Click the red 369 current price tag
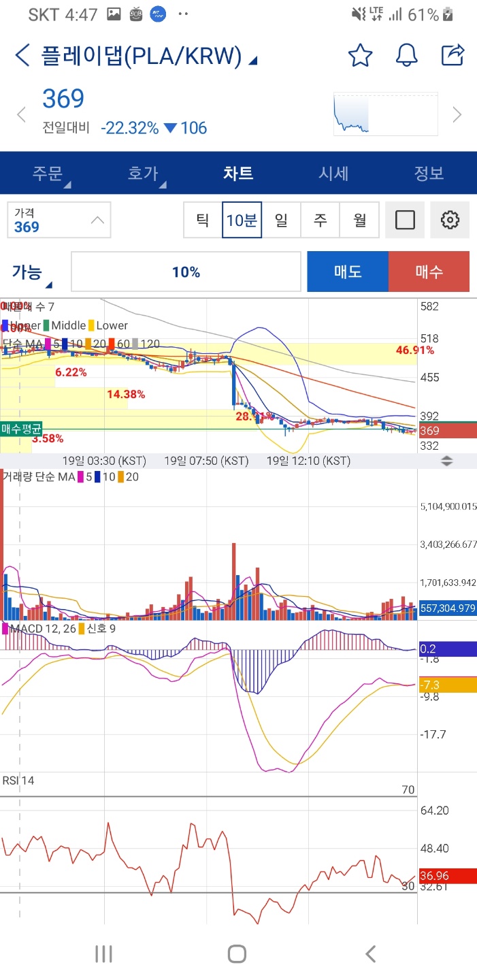 click(447, 430)
